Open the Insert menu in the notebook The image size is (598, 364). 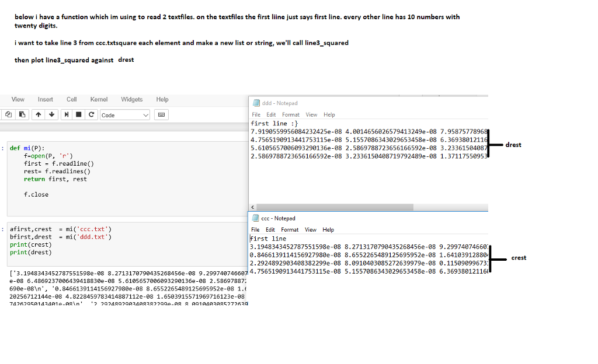45,99
